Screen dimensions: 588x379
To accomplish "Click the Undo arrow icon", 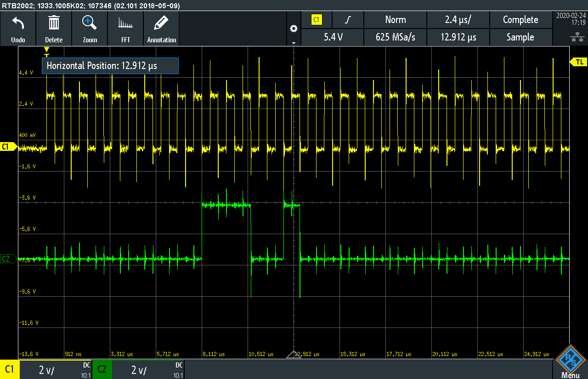I will pyautogui.click(x=18, y=23).
